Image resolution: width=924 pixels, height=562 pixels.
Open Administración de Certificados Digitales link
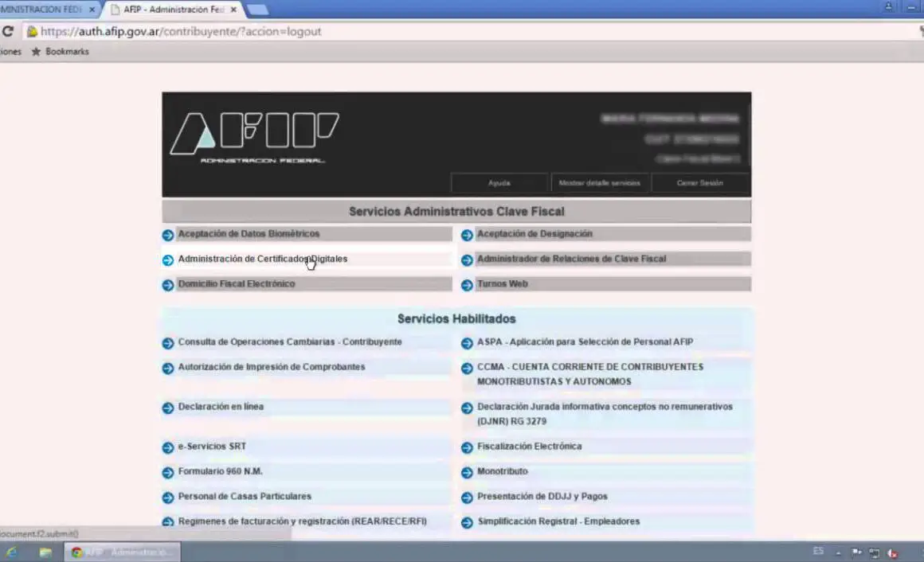point(263,259)
